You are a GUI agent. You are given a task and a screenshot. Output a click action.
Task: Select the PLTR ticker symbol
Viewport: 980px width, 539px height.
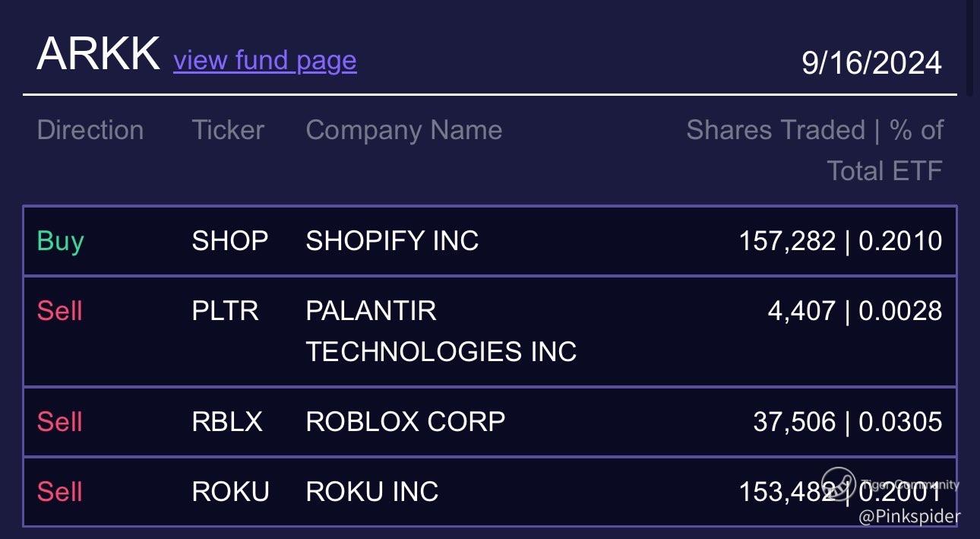point(225,311)
